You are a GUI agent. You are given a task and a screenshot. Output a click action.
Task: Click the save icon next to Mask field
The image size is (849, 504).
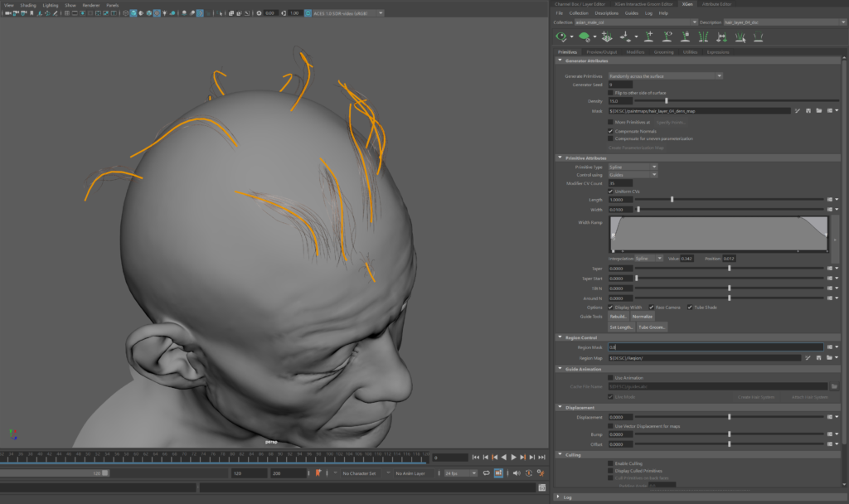click(x=808, y=110)
